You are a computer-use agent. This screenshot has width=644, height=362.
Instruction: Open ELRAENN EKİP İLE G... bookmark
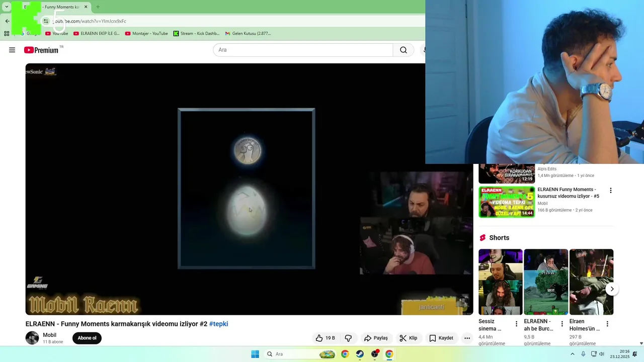coord(97,34)
